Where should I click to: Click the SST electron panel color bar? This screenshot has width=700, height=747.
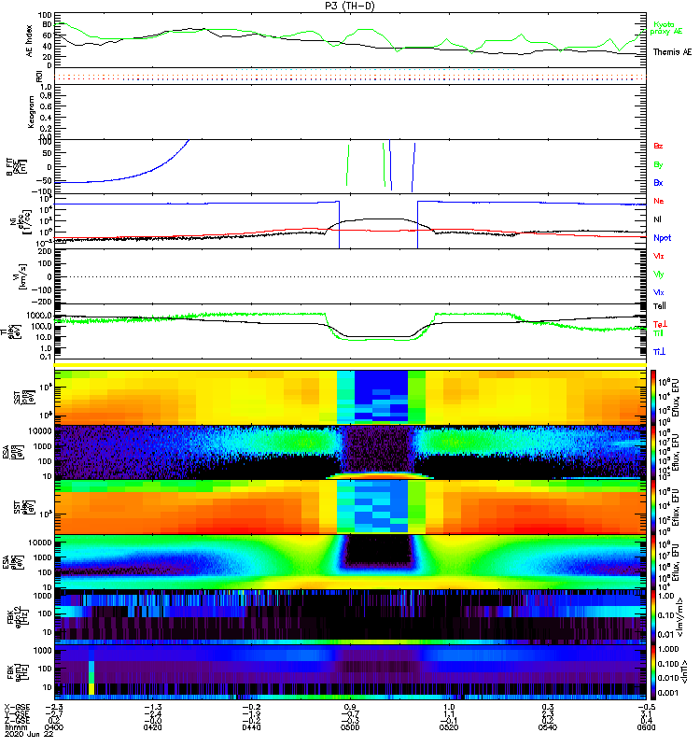point(653,507)
